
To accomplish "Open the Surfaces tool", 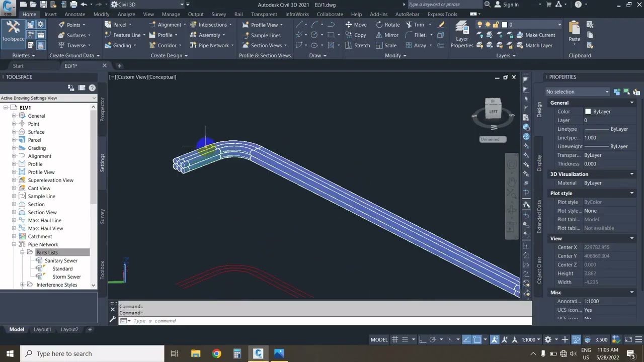I will coord(75,35).
